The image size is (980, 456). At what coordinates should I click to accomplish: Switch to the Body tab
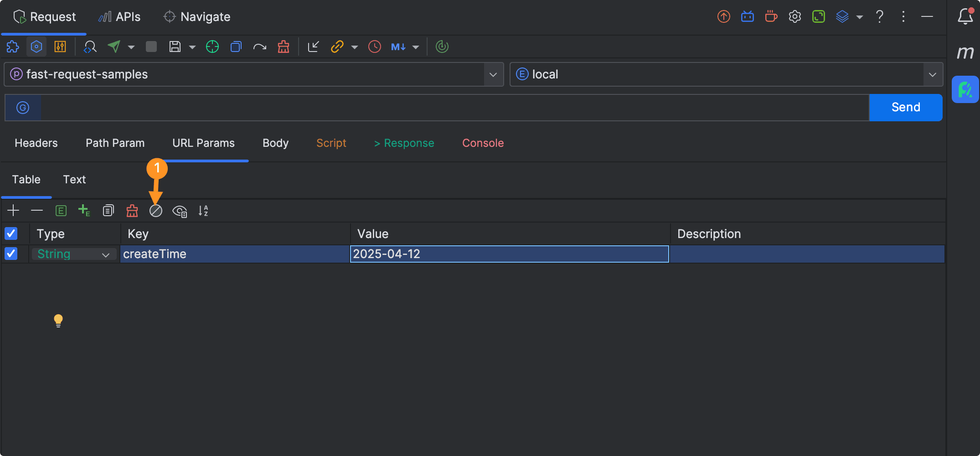[275, 143]
